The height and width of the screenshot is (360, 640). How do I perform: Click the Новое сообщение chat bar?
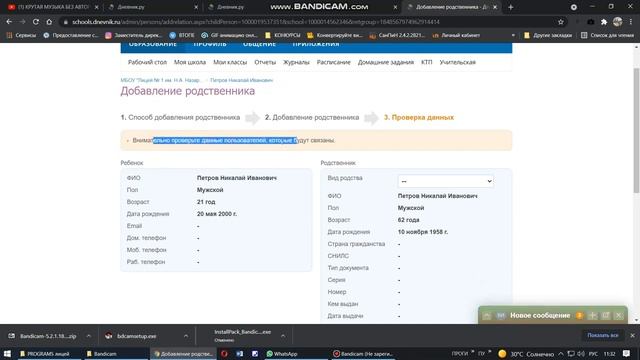[540, 316]
